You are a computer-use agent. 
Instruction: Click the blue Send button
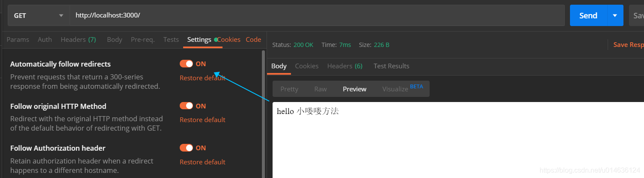pos(588,15)
